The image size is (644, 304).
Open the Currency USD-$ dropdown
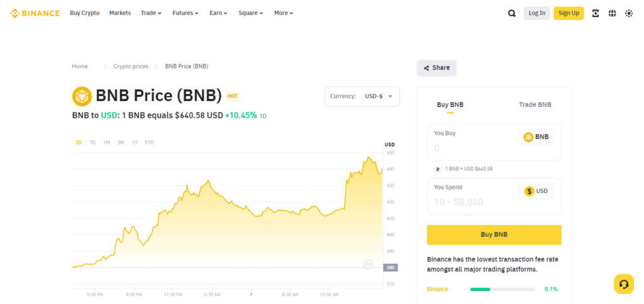click(x=362, y=96)
